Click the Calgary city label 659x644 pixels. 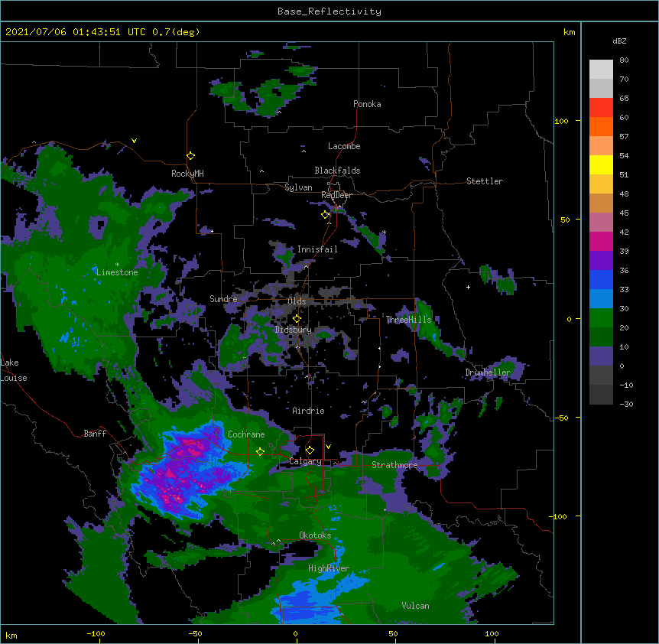tap(305, 461)
